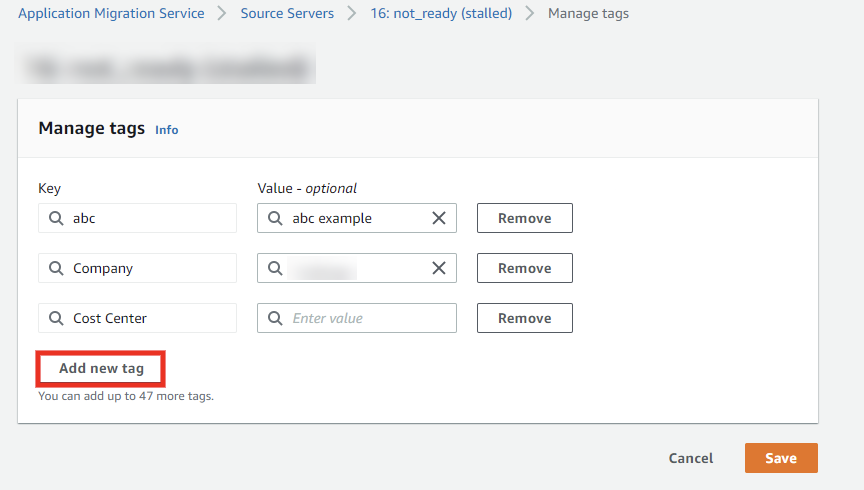Remove the Cost Center tag
This screenshot has height=490, width=864.
(x=524, y=318)
